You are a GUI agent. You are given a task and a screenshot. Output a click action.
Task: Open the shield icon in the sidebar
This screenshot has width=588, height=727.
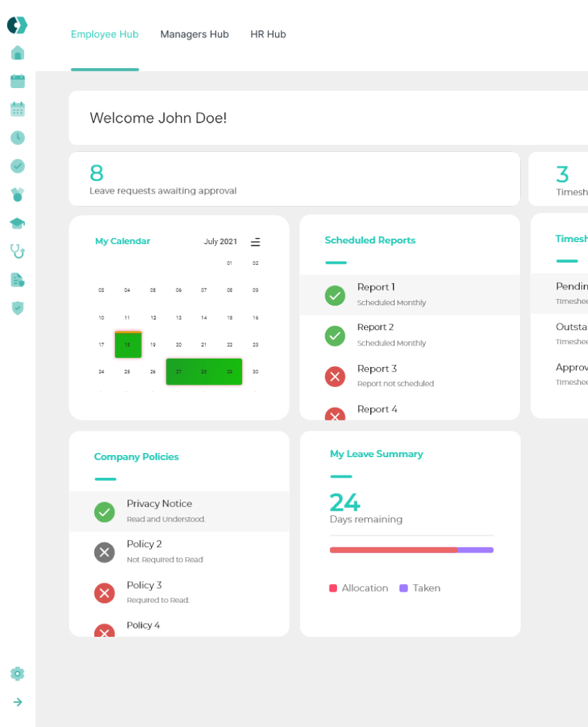click(x=17, y=308)
